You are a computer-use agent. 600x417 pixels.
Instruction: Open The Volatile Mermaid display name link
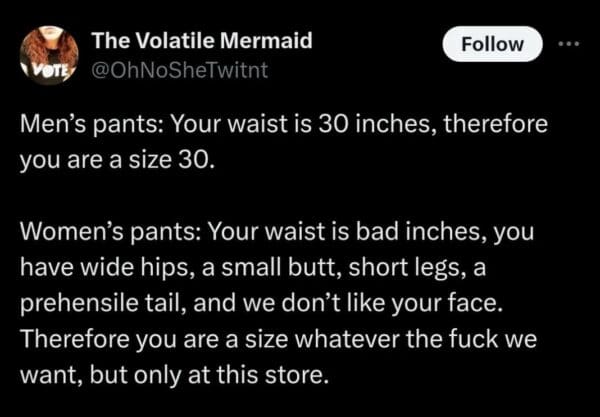pyautogui.click(x=201, y=40)
